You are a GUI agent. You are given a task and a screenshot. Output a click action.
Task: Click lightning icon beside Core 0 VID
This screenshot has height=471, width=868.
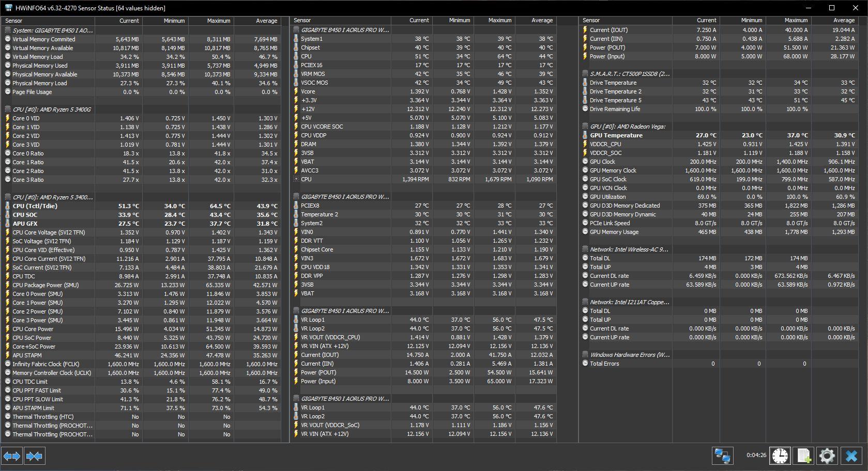click(x=8, y=118)
